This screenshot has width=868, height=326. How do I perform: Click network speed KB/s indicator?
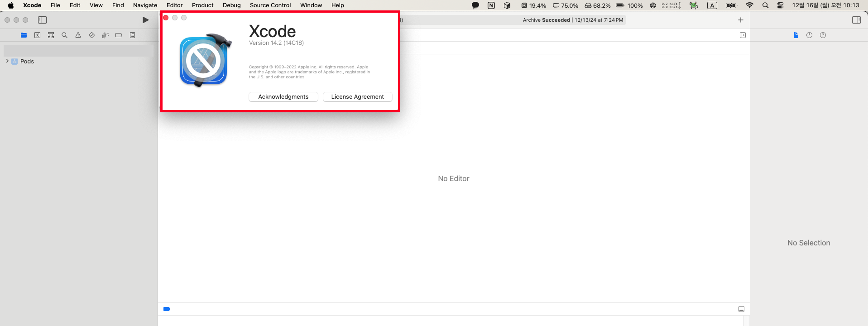coord(671,5)
